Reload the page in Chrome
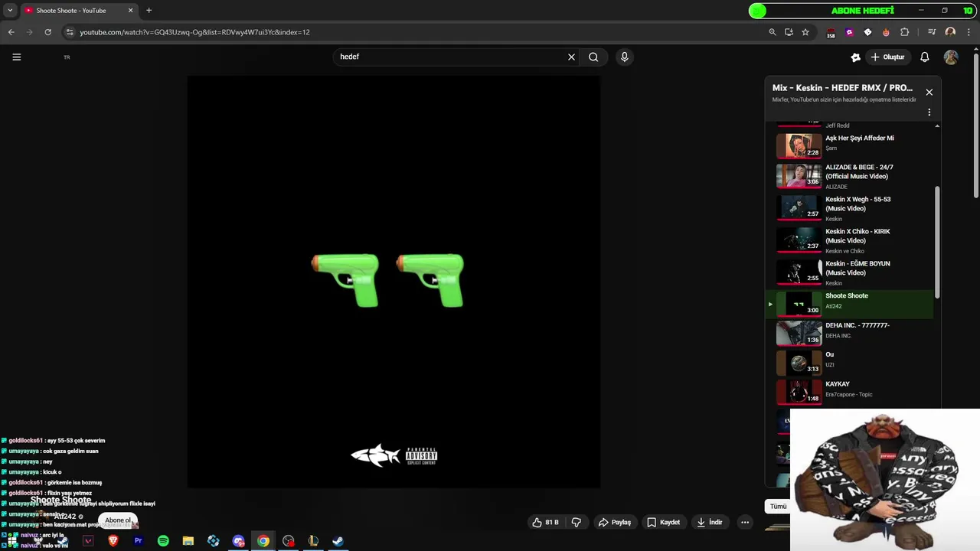The width and height of the screenshot is (980, 551). (x=47, y=32)
